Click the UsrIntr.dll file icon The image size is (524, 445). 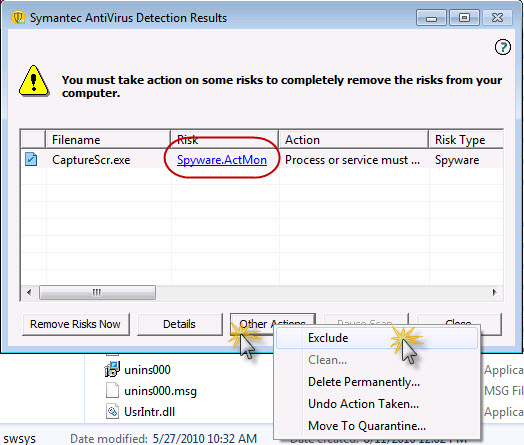[x=112, y=411]
